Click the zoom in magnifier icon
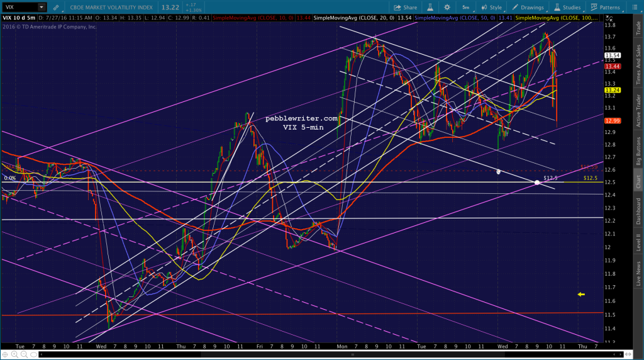Screen dimensions: 644x360 (15, 354)
